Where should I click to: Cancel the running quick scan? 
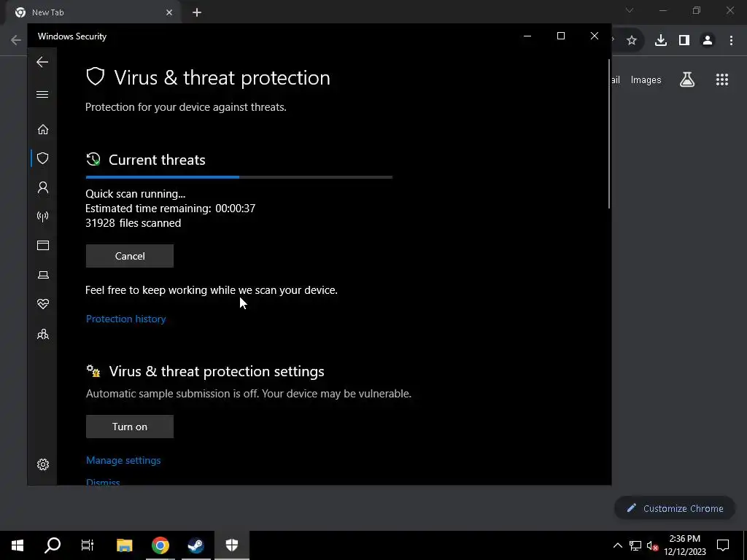coord(130,256)
